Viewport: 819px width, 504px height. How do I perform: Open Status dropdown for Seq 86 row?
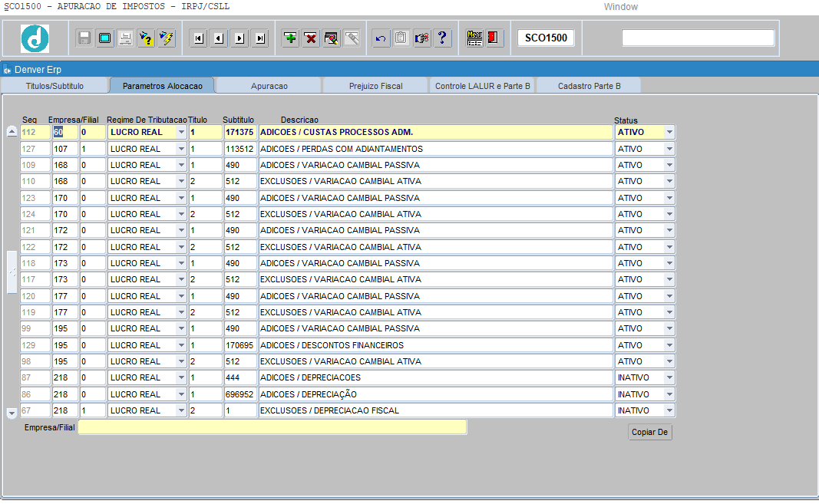click(669, 394)
